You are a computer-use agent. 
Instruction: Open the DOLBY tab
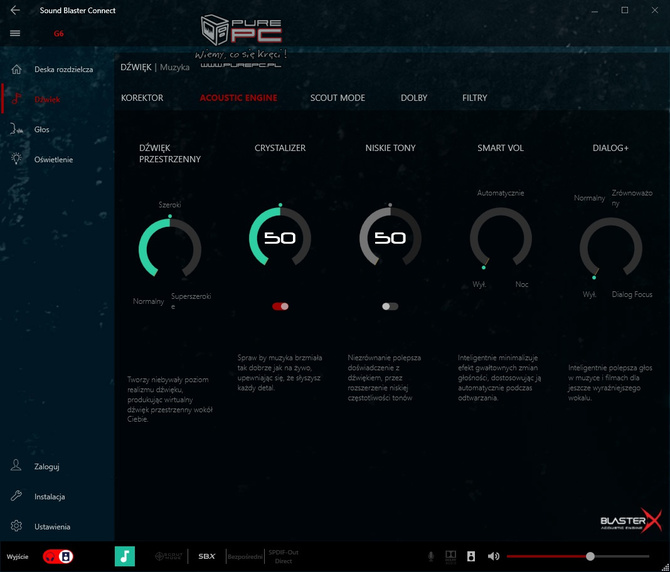414,98
